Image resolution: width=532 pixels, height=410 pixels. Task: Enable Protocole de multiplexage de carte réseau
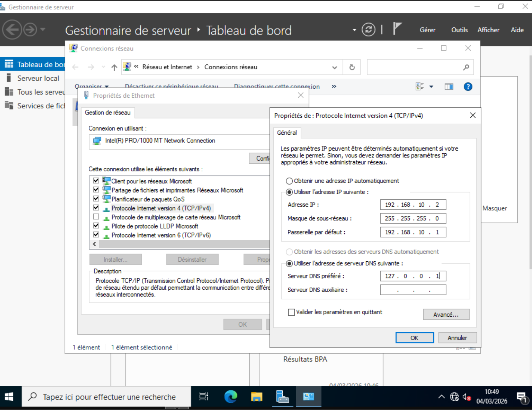[96, 217]
